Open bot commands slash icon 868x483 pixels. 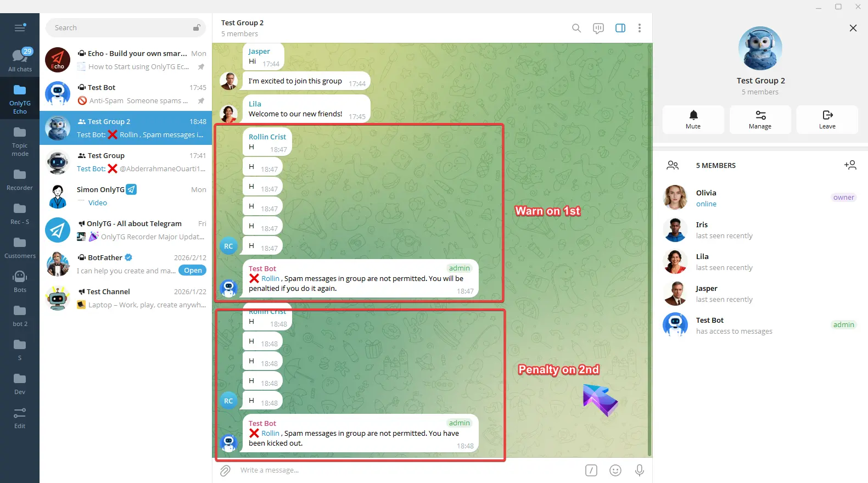591,470
